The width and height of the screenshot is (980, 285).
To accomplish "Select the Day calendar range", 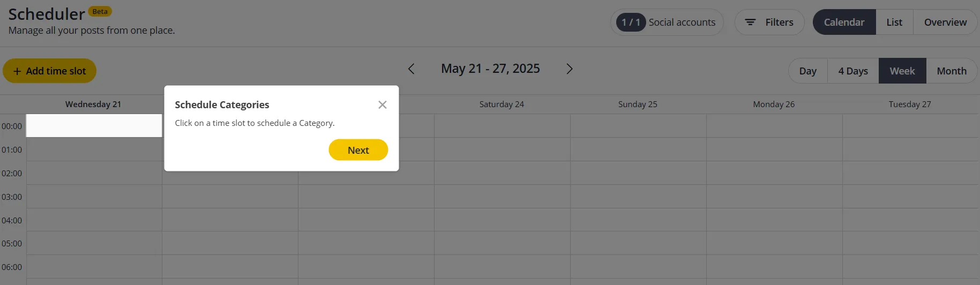I will (x=807, y=71).
